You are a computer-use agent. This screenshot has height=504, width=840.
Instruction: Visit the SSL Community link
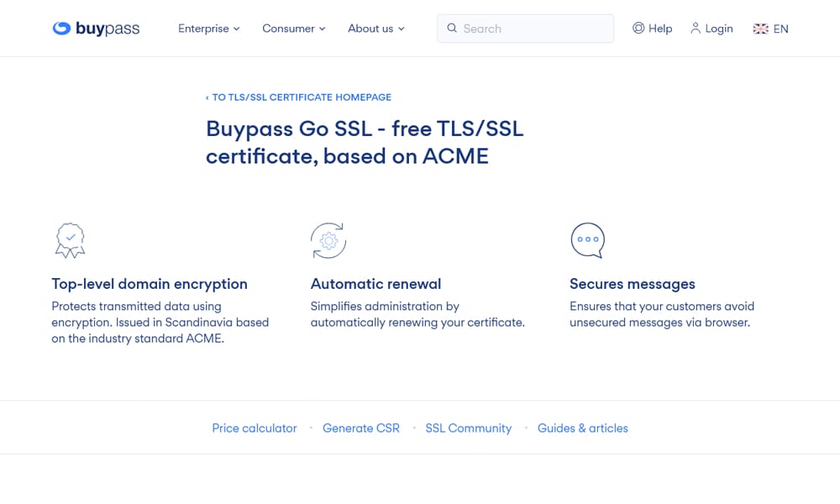[468, 428]
